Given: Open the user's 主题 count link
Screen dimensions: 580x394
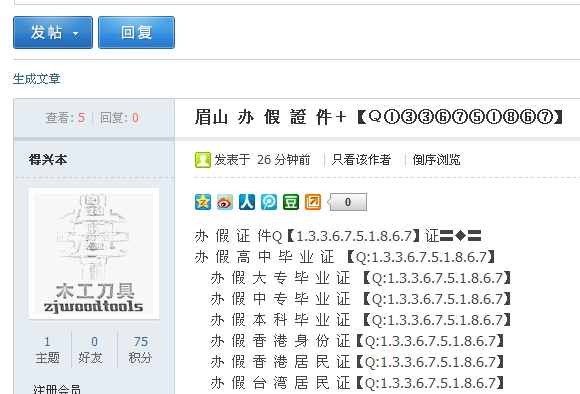Looking at the screenshot, I should coord(47,350).
